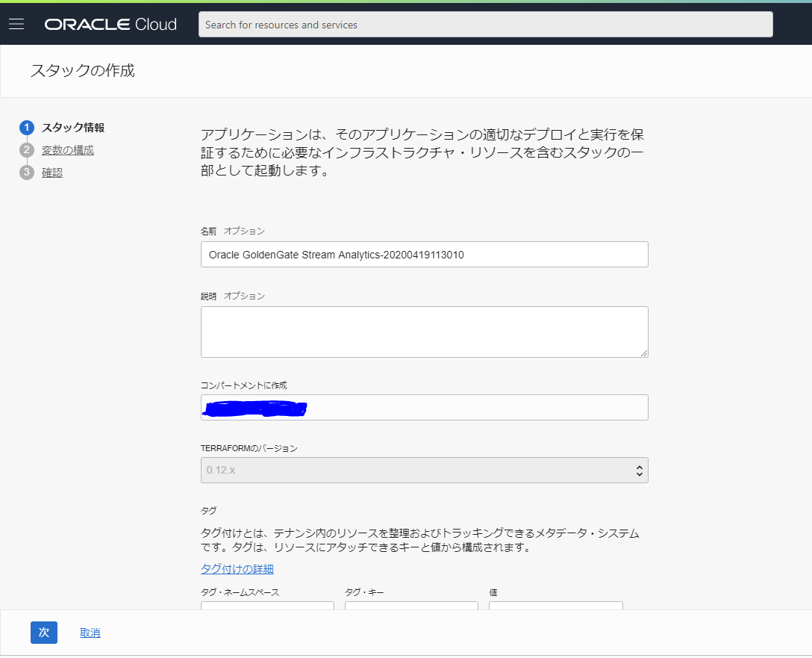Go to step 2 変数の構成 link
The width and height of the screenshot is (812, 658).
click(68, 150)
